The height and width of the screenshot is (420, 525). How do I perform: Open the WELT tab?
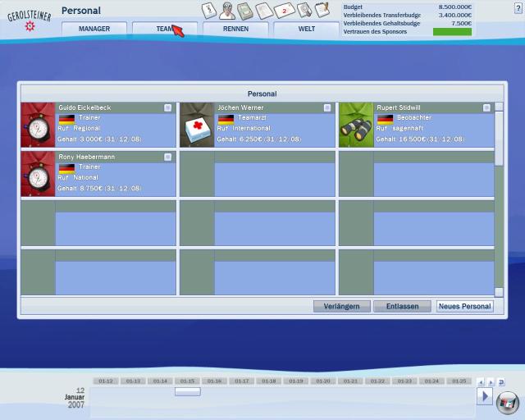tap(306, 29)
